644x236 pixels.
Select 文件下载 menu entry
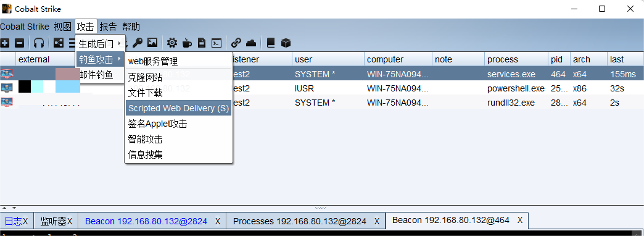click(x=179, y=93)
